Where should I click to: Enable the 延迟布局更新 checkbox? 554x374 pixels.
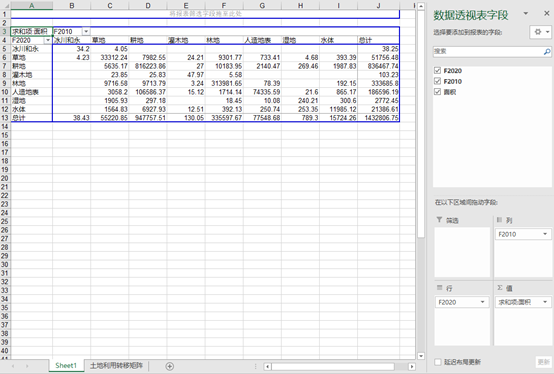(438, 362)
